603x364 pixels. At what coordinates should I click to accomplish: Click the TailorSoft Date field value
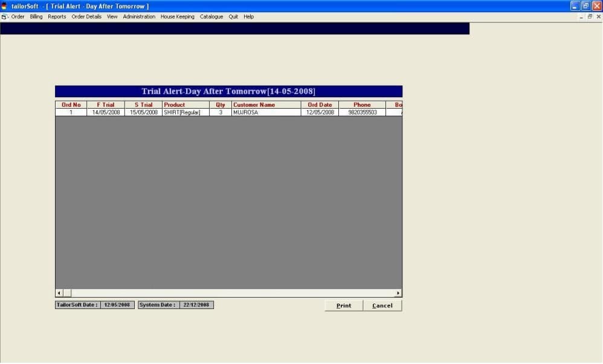click(x=117, y=305)
